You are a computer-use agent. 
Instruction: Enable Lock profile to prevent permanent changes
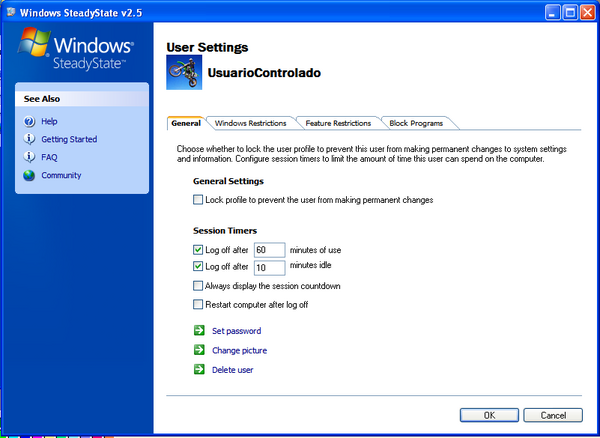[x=198, y=200]
